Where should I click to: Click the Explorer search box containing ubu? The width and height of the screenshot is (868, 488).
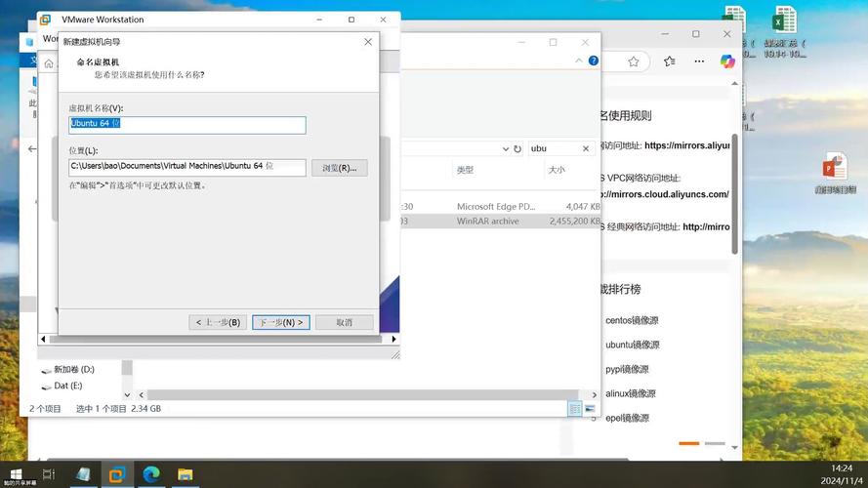[555, 148]
